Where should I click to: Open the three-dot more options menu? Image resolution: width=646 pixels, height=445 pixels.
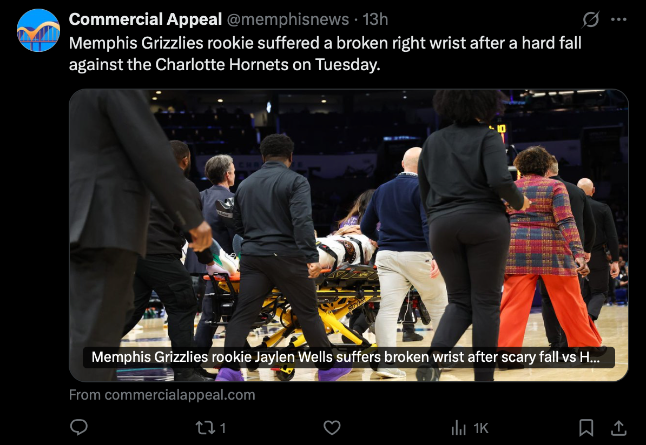[x=618, y=19]
